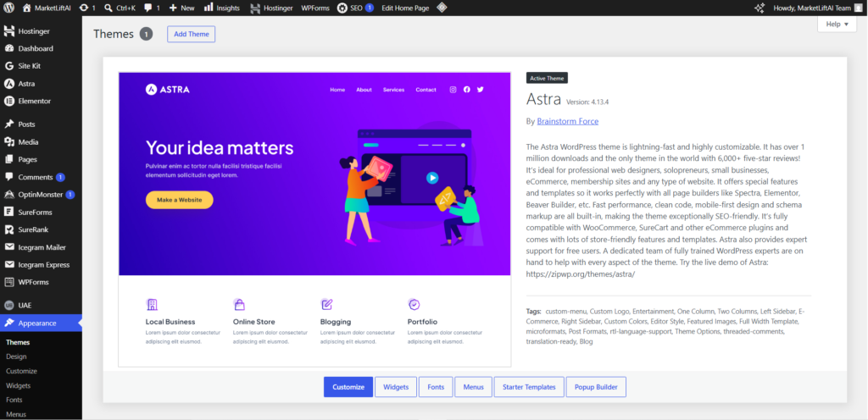The width and height of the screenshot is (868, 420).
Task: Click the Tags label in theme details
Action: tap(534, 311)
